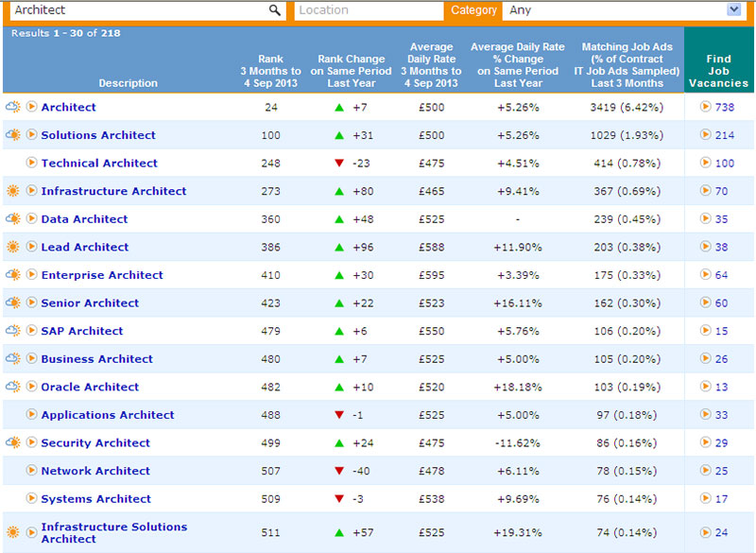View the 29 Security Architect vacancies
The image size is (756, 553).
point(721,442)
